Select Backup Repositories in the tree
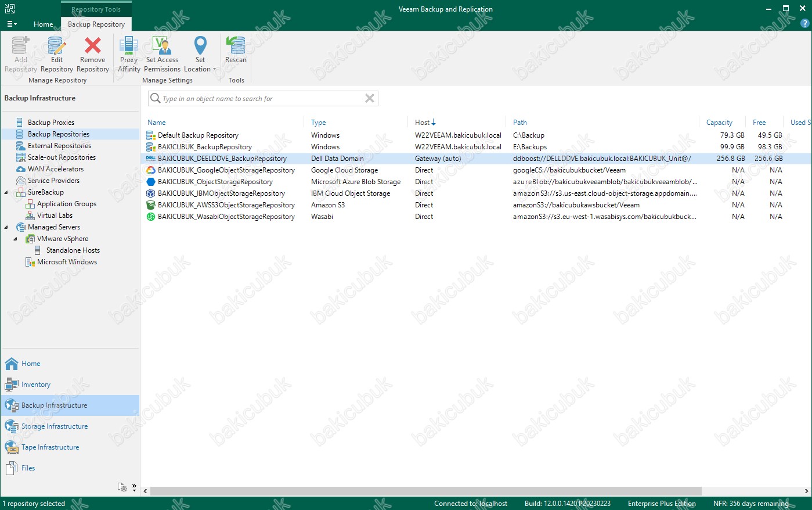This screenshot has width=812, height=510. coord(59,134)
